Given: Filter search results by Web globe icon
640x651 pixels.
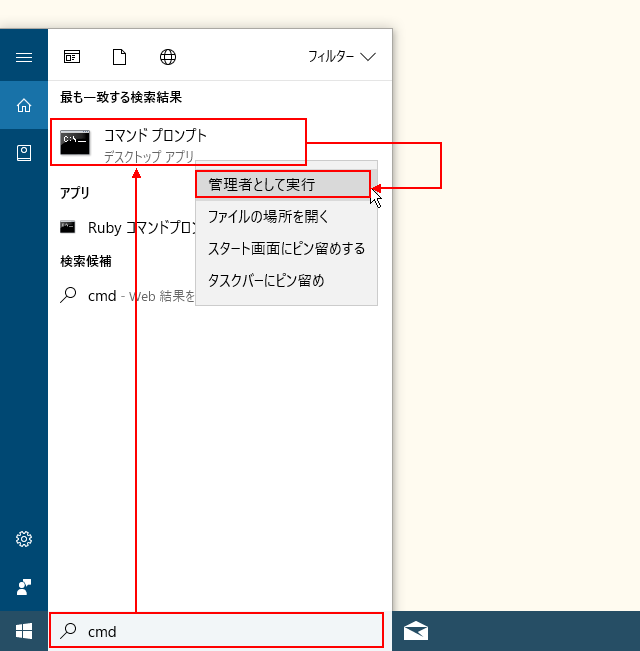Looking at the screenshot, I should point(168,57).
